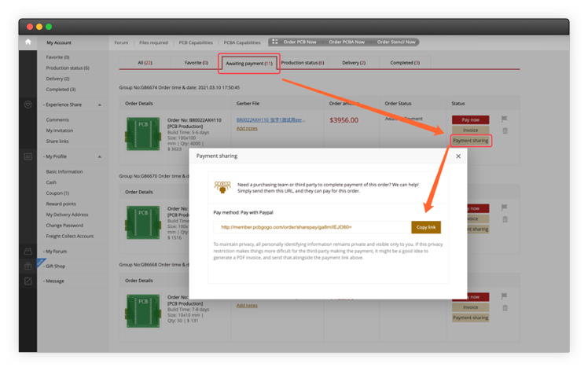
Task: Click the shared payment URL field
Action: click(312, 227)
